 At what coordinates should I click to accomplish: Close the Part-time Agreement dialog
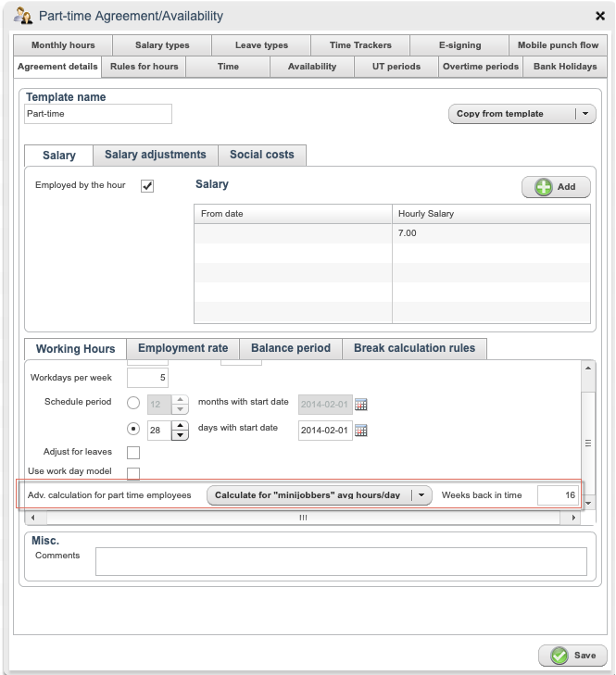tap(600, 16)
